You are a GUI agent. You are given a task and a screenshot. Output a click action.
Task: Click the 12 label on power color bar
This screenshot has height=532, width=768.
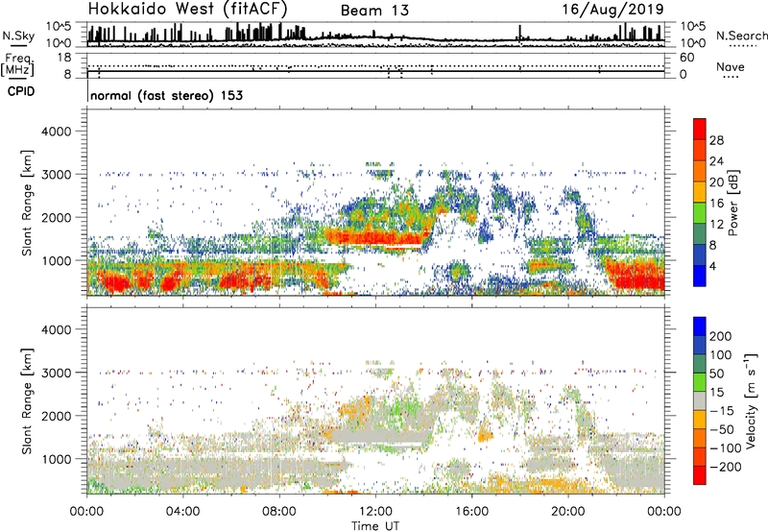(x=716, y=225)
